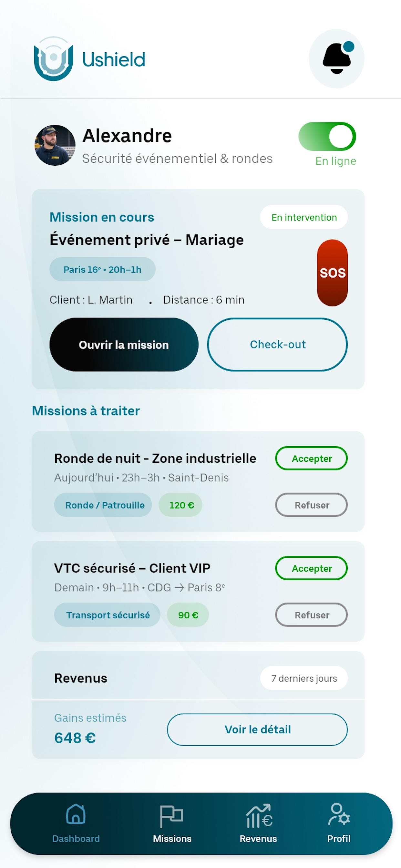Open notifications bell icon
Image resolution: width=401 pixels, height=868 pixels.
pos(336,59)
